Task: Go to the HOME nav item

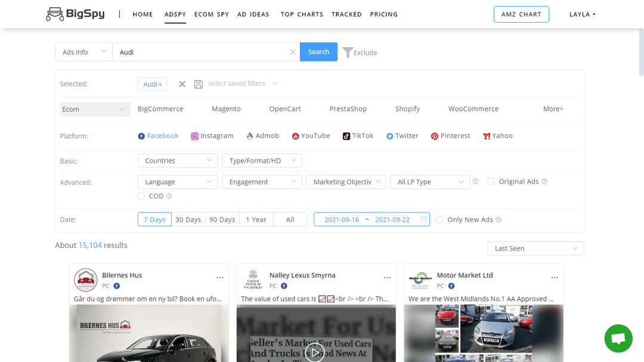Action: (143, 14)
